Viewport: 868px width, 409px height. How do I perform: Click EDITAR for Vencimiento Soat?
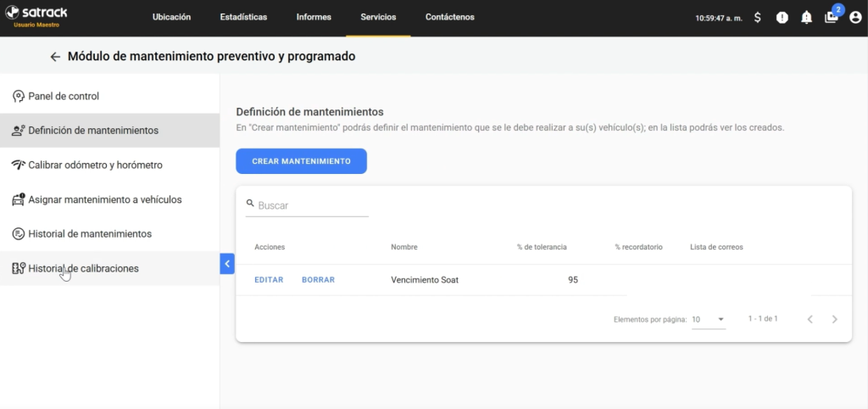pyautogui.click(x=269, y=280)
